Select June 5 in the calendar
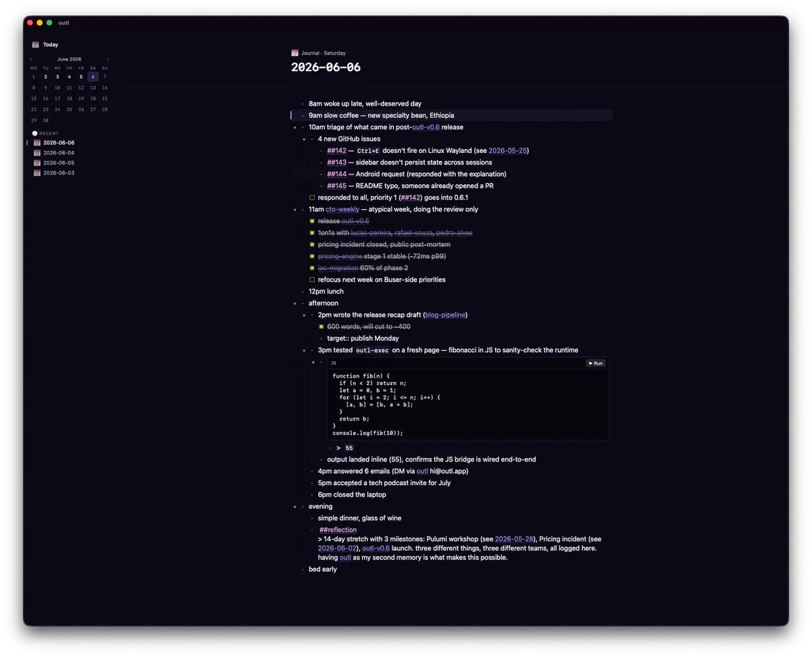 (x=81, y=76)
